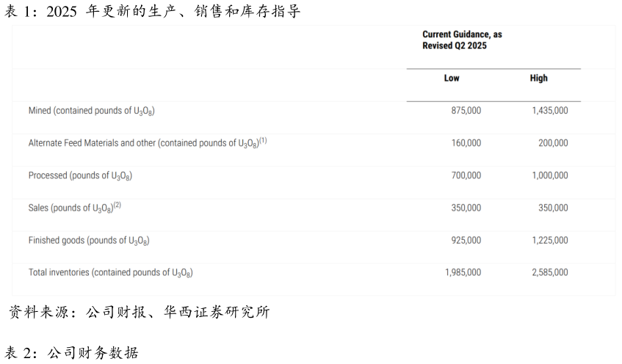Select the Processed low value 700,000
This screenshot has height=364, width=622.
pyautogui.click(x=466, y=176)
